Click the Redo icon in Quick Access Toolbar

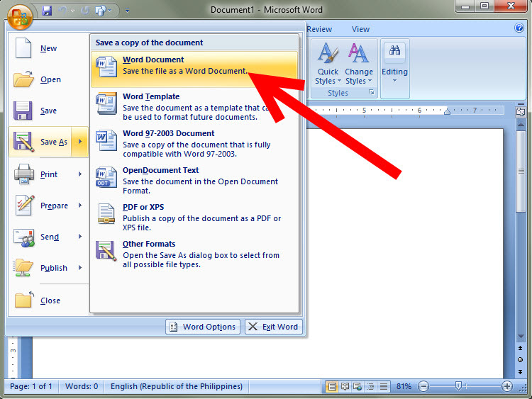tap(85, 11)
